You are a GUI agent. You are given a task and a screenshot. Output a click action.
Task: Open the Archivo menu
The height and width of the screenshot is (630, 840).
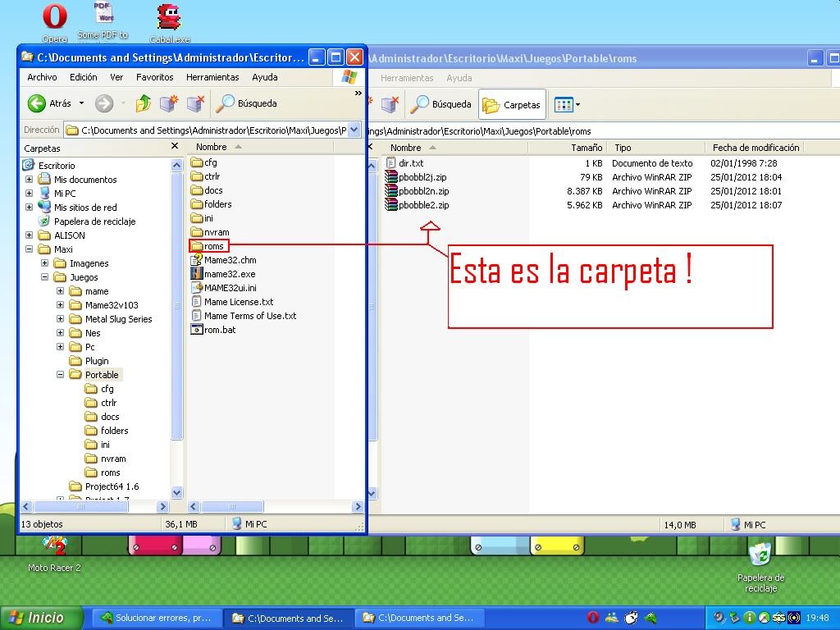click(x=42, y=77)
